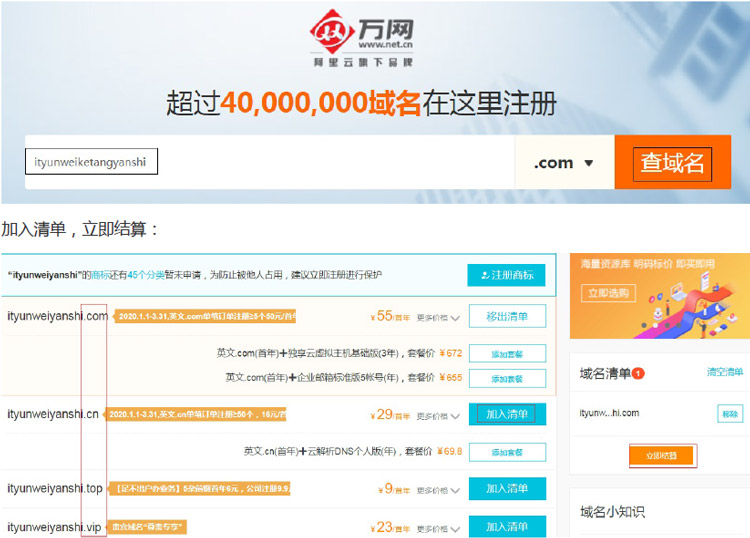Click the ityunw...hi.com cart entry
This screenshot has height=538, width=750.
(x=609, y=413)
